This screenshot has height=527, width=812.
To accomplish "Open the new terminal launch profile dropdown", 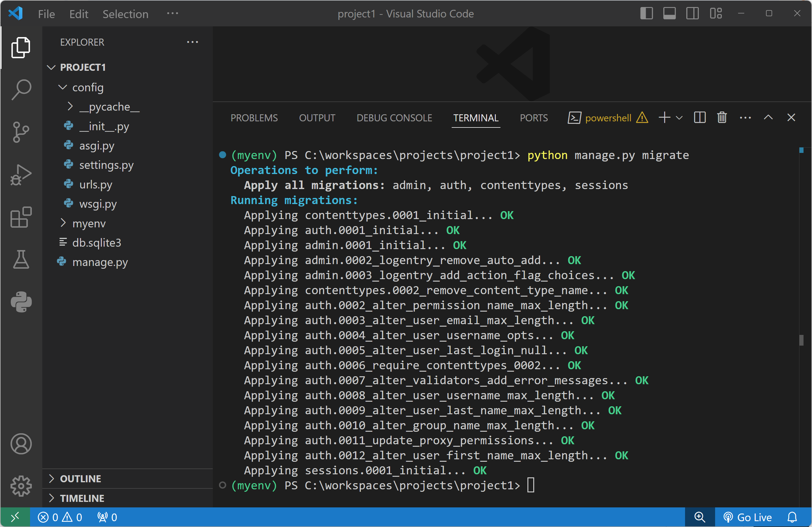I will coord(679,118).
